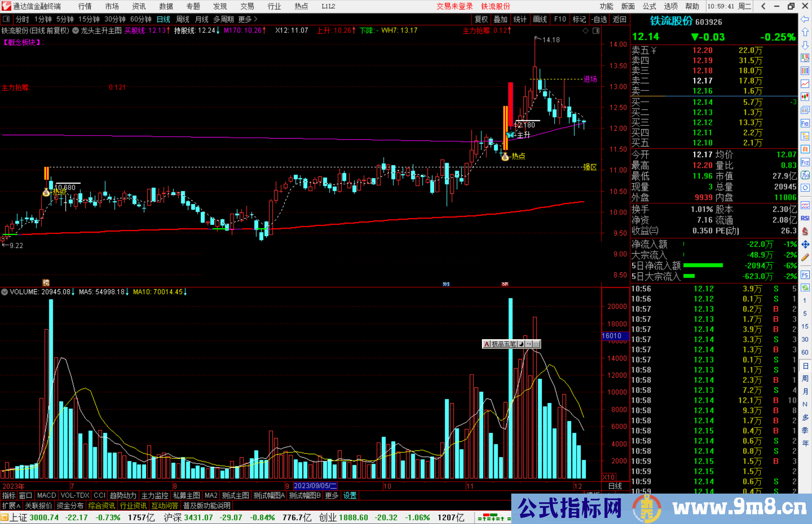
Task: Click the blue up arrow sidebar icon
Action: (805, 32)
